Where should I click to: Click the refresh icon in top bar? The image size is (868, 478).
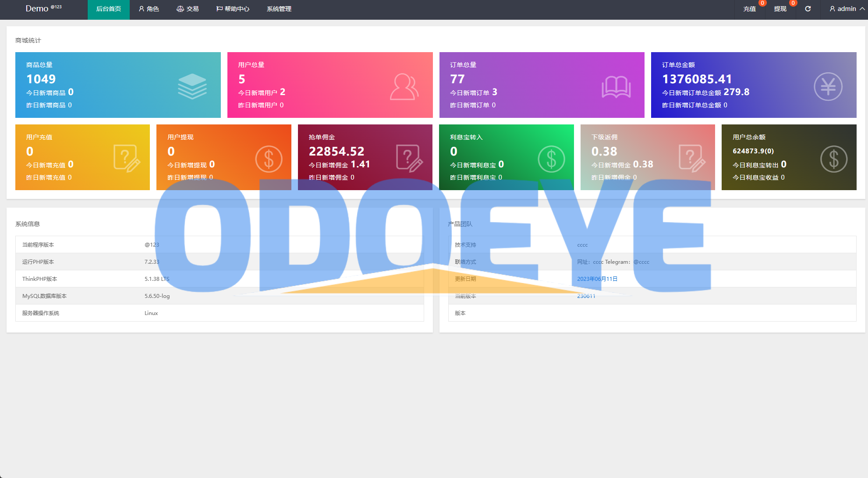pyautogui.click(x=808, y=9)
